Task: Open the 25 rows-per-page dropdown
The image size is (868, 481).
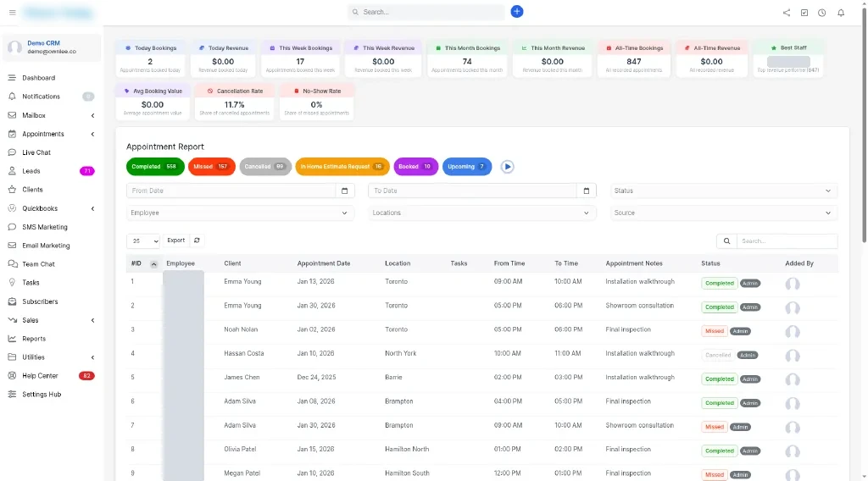Action: click(x=142, y=241)
